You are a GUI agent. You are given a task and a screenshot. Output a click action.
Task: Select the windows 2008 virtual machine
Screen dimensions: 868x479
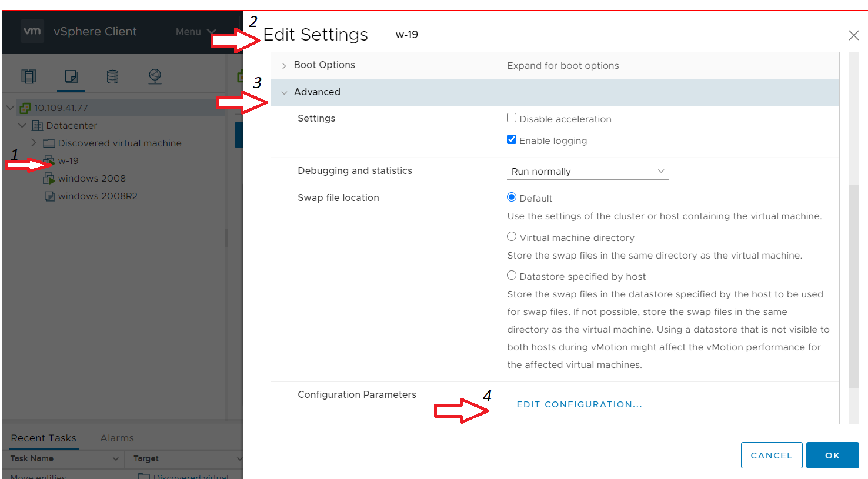click(91, 179)
